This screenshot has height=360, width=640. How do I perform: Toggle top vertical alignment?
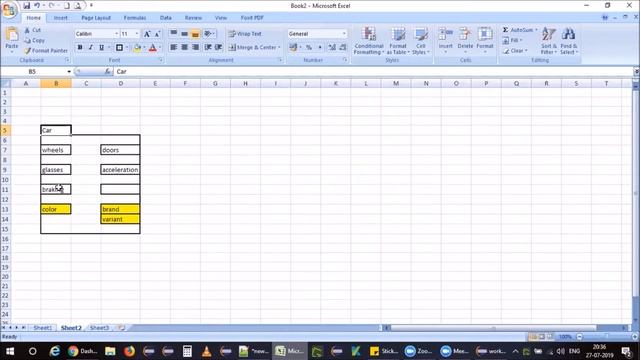[173, 33]
